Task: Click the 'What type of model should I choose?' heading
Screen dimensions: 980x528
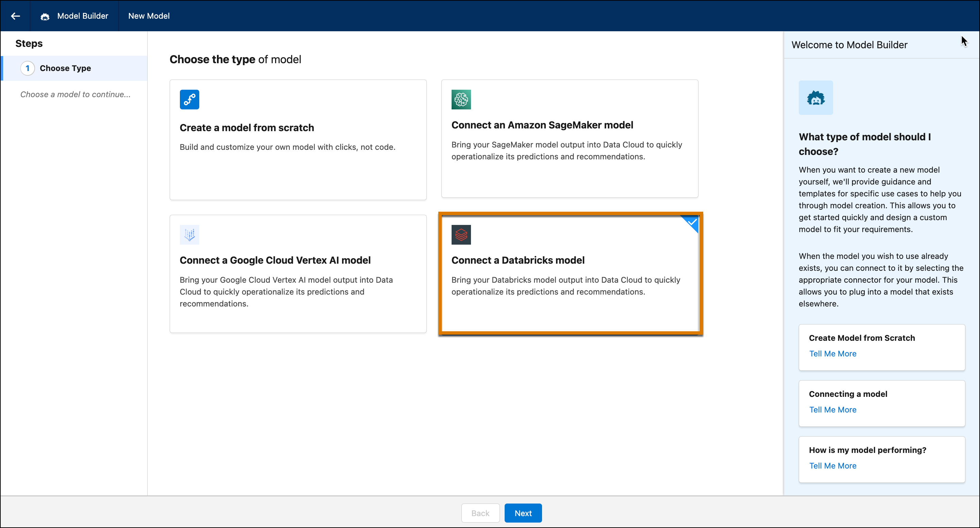Action: click(x=865, y=144)
